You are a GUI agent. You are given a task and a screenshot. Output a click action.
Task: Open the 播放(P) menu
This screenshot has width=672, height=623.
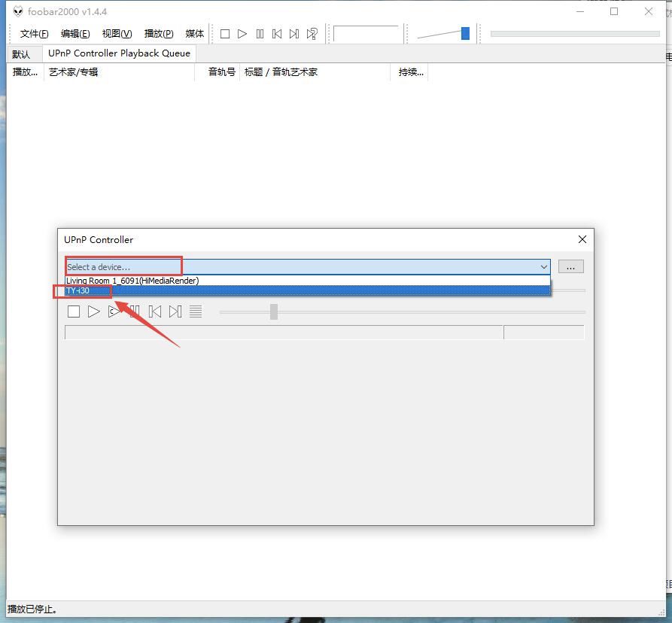(x=158, y=34)
